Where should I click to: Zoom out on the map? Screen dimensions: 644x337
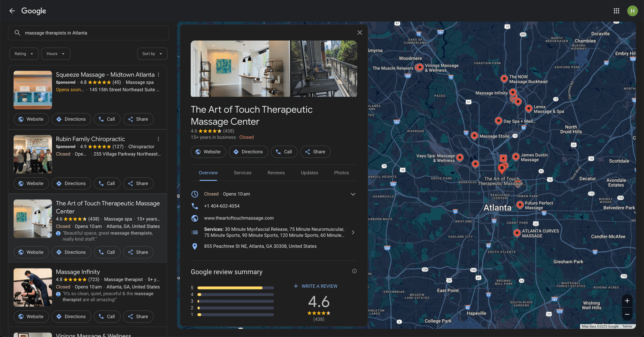tap(627, 314)
